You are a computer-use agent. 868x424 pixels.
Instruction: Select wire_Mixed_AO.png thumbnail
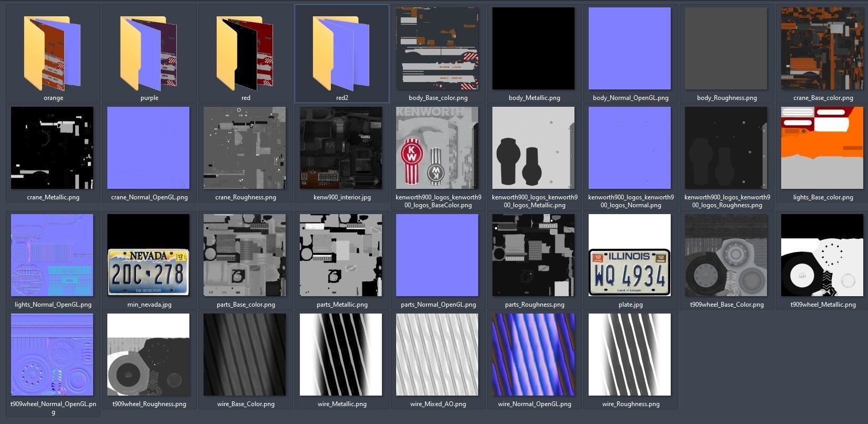438,355
